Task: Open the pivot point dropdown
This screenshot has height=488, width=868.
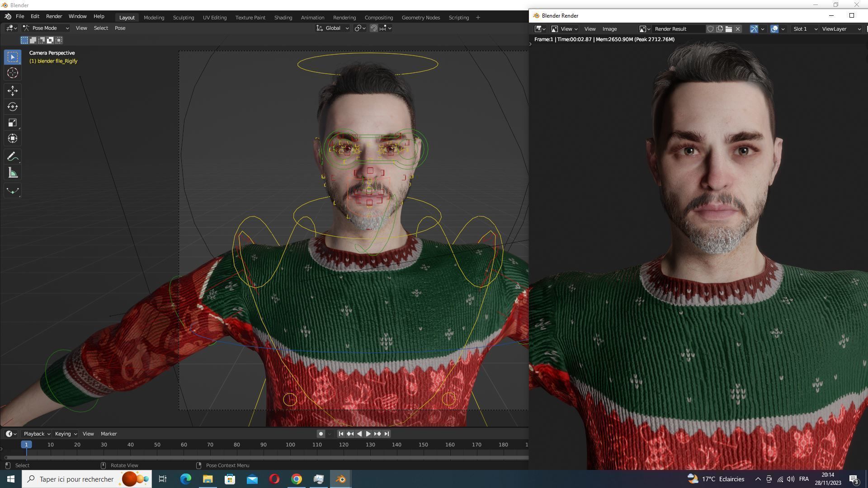Action: click(360, 28)
